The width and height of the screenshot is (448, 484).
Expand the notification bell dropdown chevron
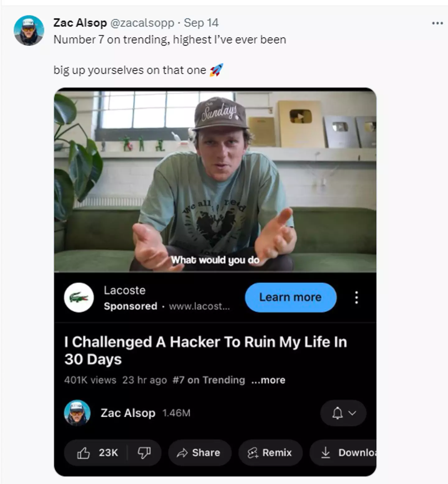352,413
